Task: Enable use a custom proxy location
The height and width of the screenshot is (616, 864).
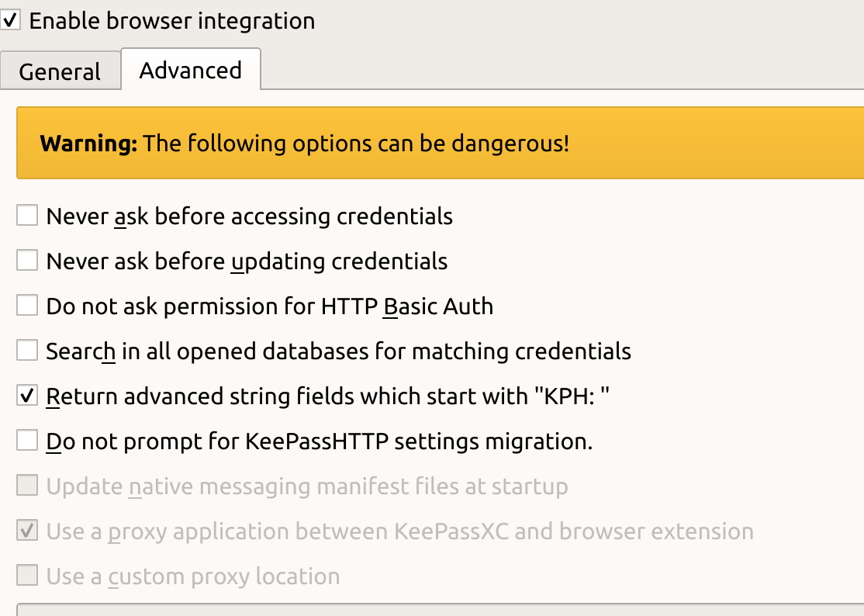Action: pos(26,576)
